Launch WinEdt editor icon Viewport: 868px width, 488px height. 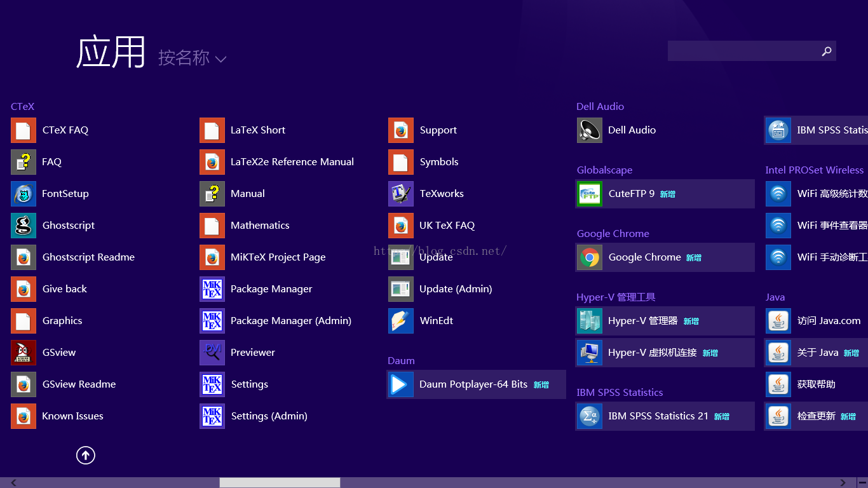401,321
